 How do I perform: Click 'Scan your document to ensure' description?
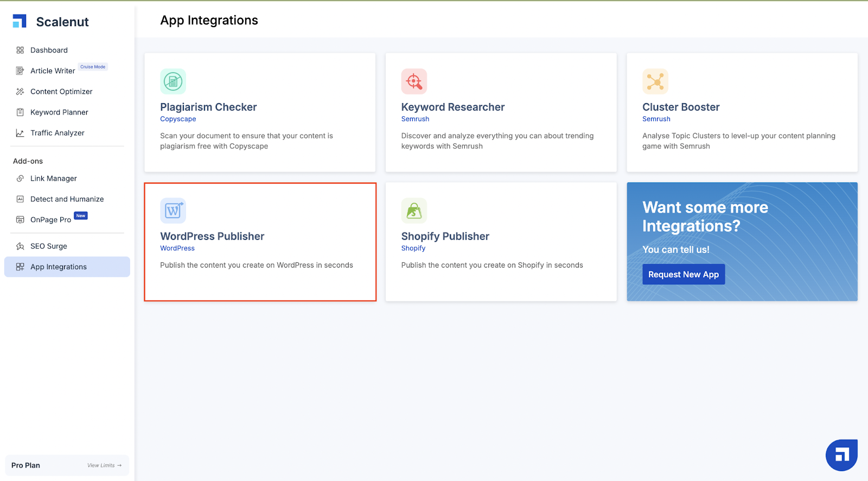click(x=246, y=141)
